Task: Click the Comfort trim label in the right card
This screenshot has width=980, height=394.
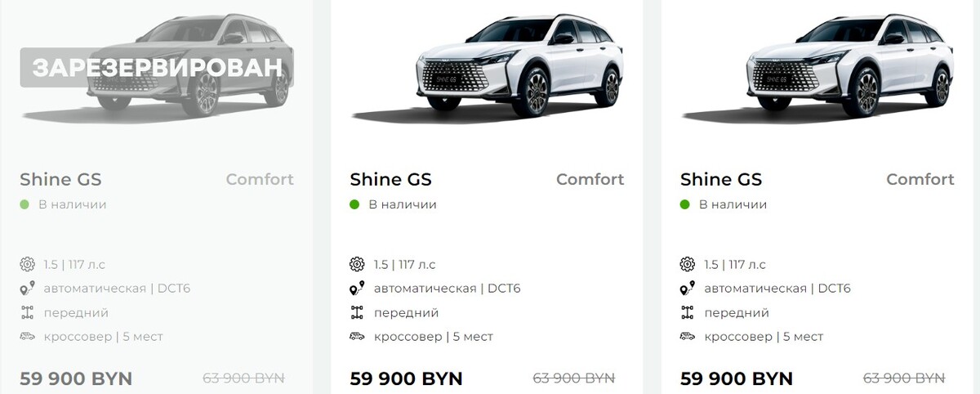Action: (920, 180)
